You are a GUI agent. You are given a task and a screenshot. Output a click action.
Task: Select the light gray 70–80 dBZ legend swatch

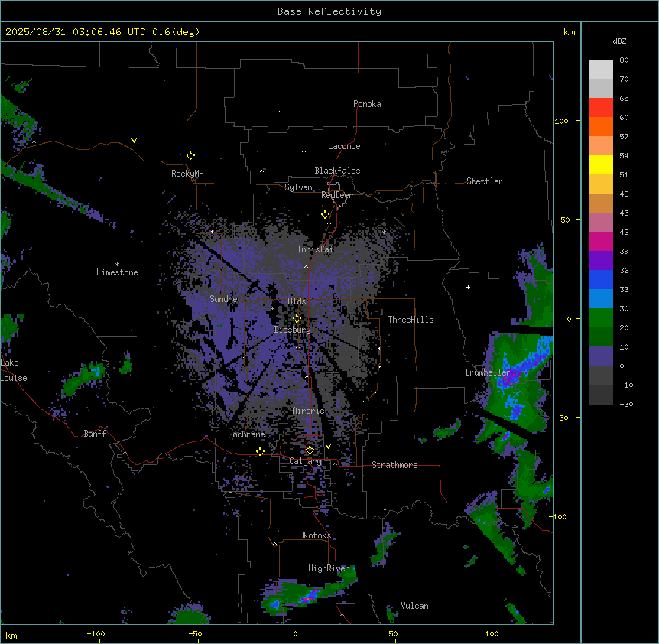pos(601,70)
